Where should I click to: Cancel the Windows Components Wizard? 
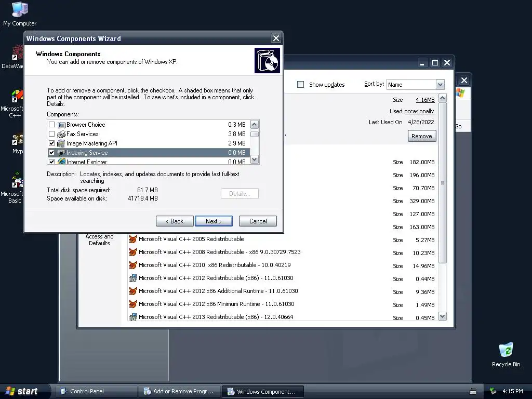258,221
